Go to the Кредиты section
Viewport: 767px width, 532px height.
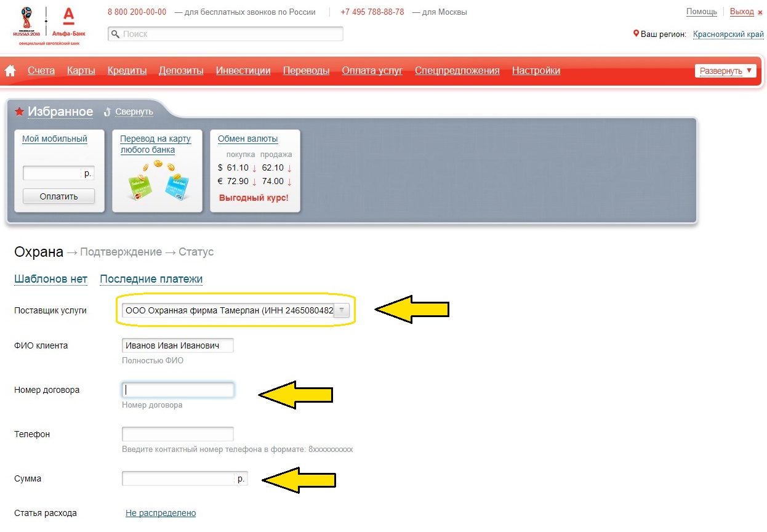click(127, 71)
